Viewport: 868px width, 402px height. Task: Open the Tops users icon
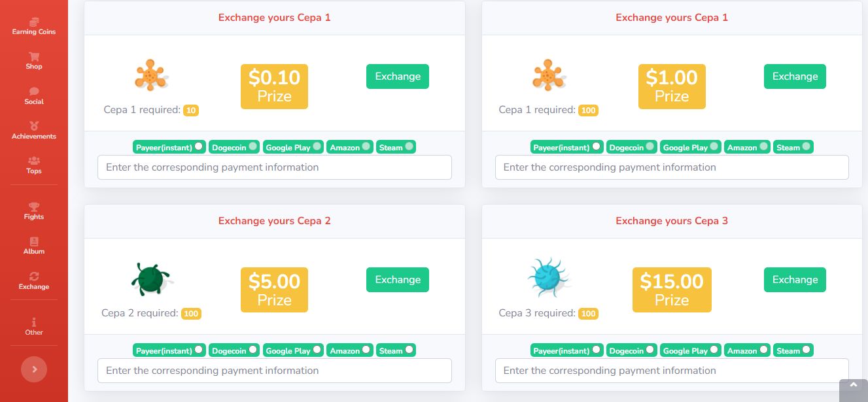click(34, 161)
